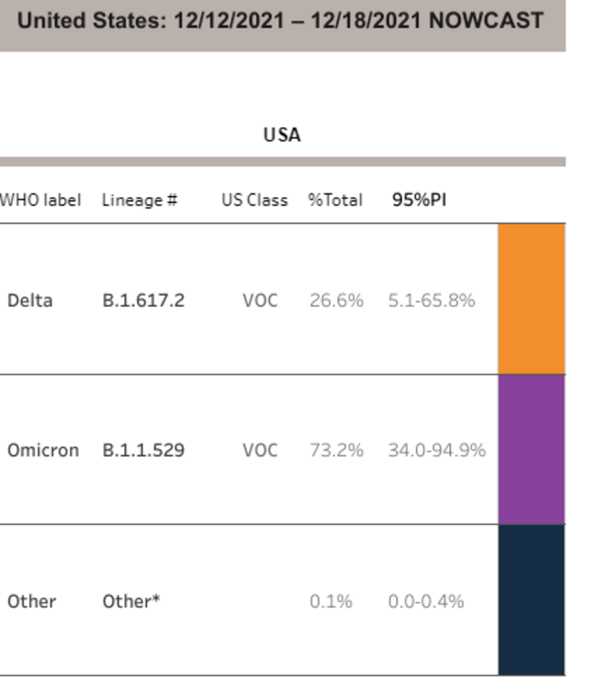The width and height of the screenshot is (591, 700).
Task: Click the purple Omicron color swatch
Action: 531,450
